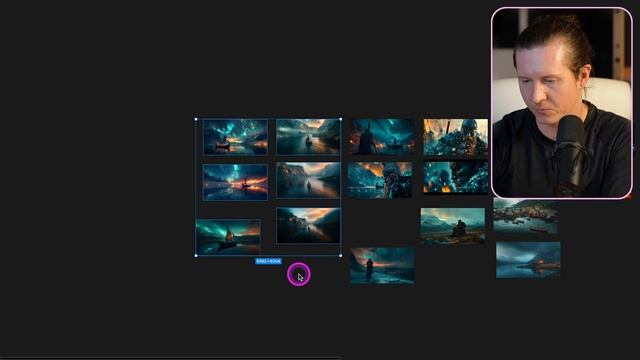
Task: Select the cloaked figure watching ship image
Action: point(382,136)
